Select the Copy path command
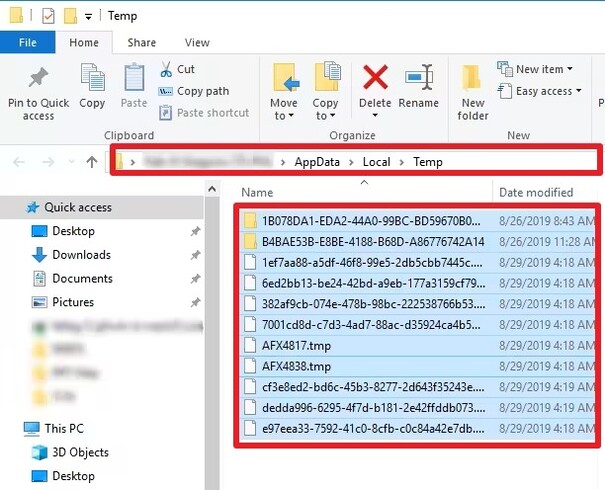605x490 pixels. pyautogui.click(x=194, y=91)
